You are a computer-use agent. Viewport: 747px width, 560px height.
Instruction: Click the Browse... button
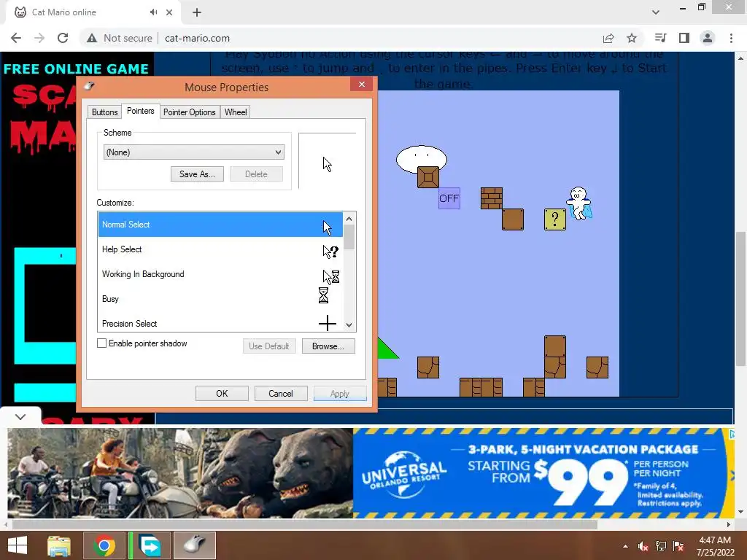(x=328, y=346)
